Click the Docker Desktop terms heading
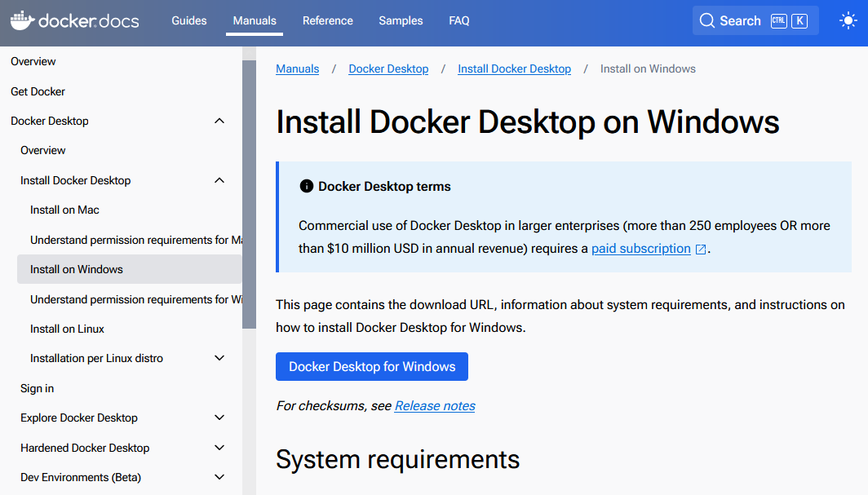Screen dimensions: 868x495 tap(384, 187)
